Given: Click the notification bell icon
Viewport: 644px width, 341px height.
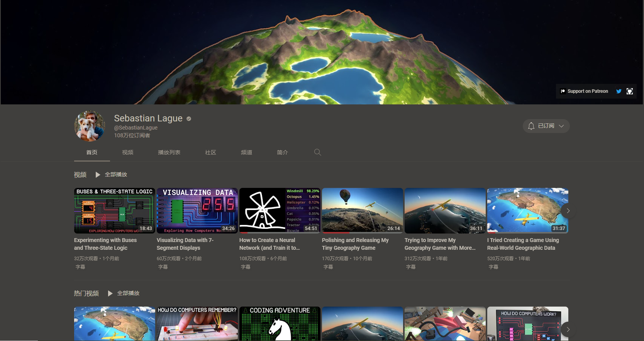Looking at the screenshot, I should point(531,126).
